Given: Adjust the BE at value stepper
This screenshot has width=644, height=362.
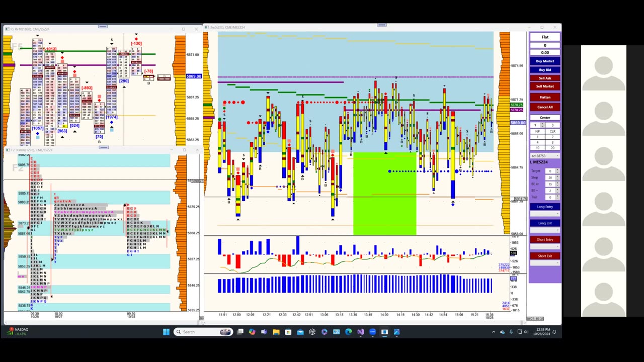Looking at the screenshot, I should (x=557, y=184).
